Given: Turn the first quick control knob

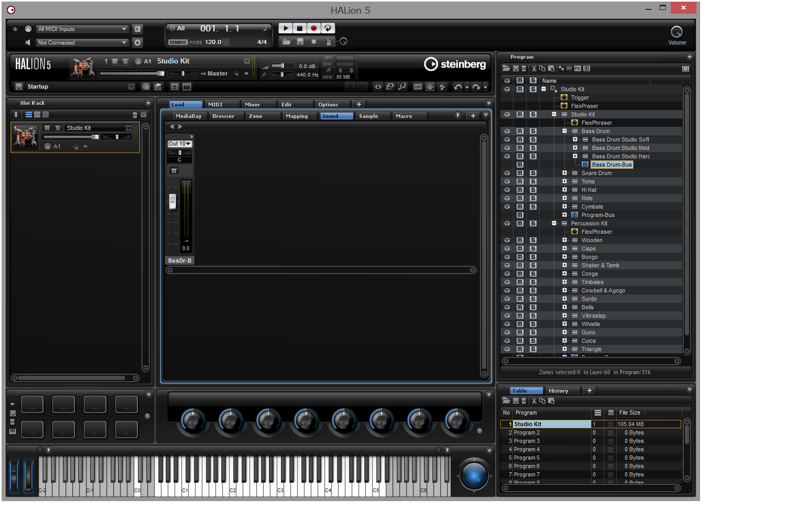Looking at the screenshot, I should [193, 421].
